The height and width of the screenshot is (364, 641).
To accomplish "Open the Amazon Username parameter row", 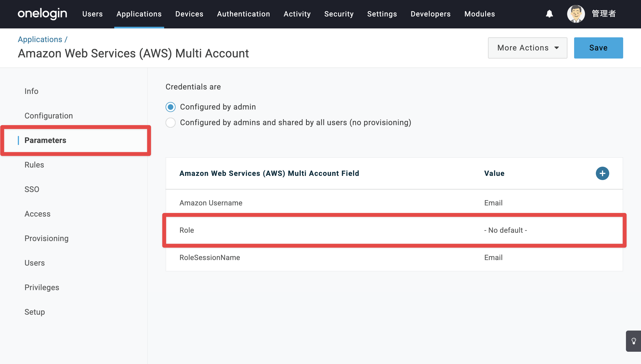I will pos(394,203).
